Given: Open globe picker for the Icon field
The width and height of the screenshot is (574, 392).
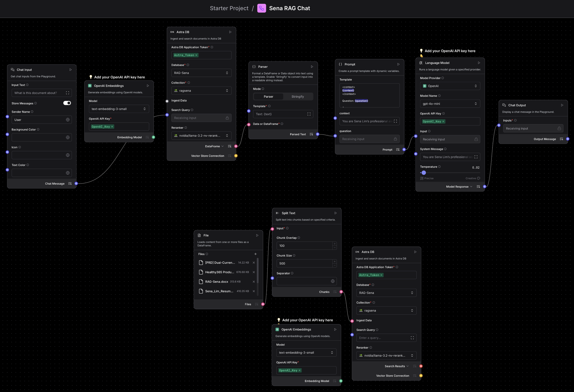Looking at the screenshot, I should point(68,155).
